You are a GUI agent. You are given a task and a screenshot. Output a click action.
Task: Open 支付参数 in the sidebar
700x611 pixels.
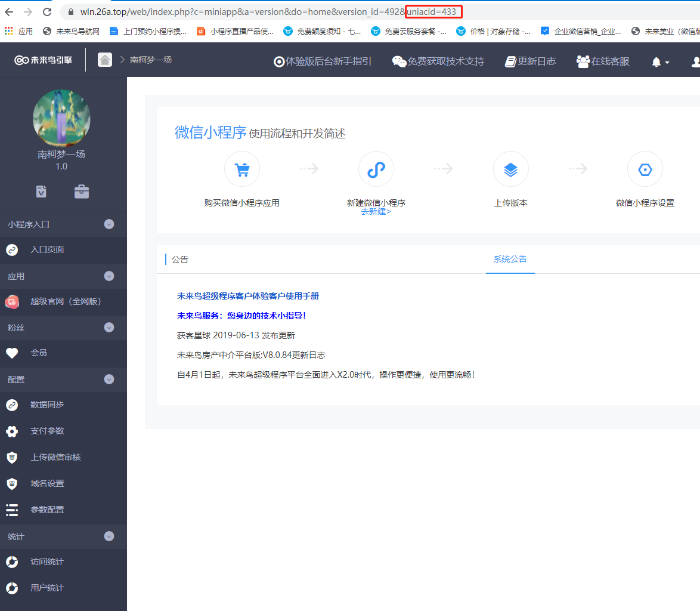tap(63, 431)
